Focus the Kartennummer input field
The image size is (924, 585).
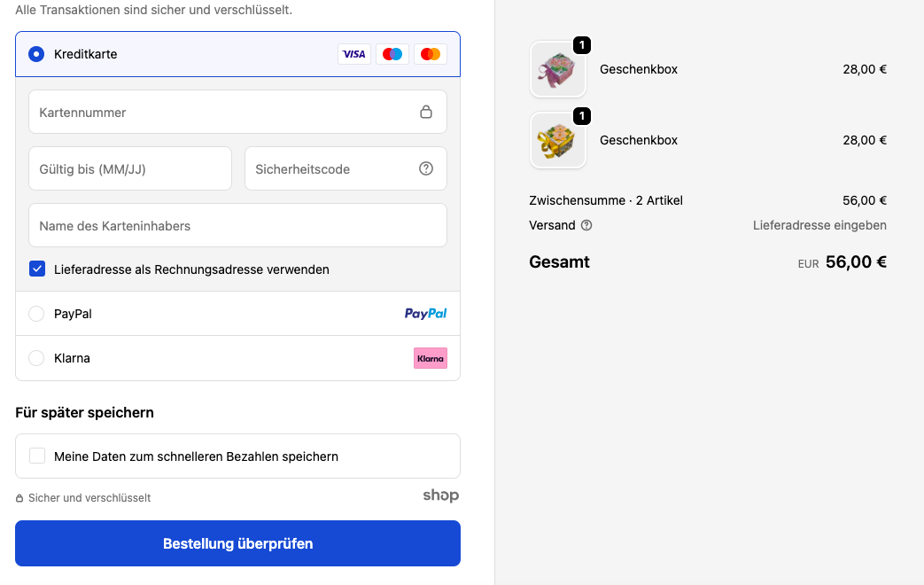click(221, 113)
